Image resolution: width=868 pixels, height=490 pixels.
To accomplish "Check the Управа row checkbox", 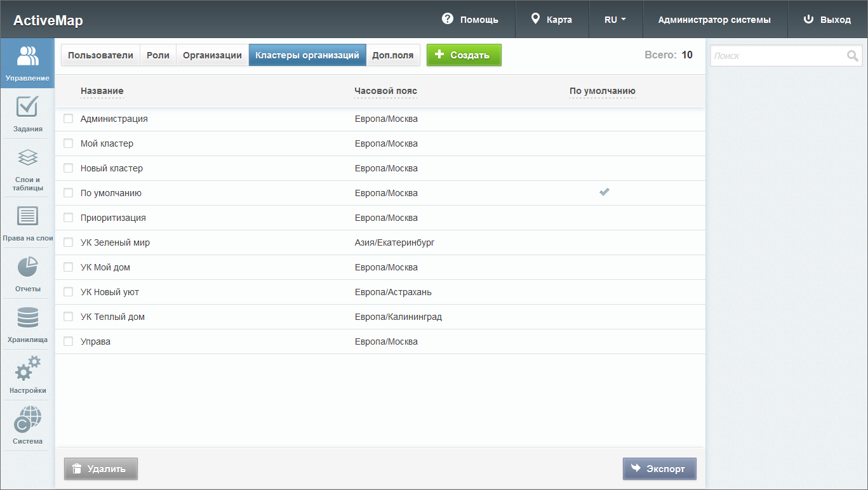I will [x=69, y=341].
